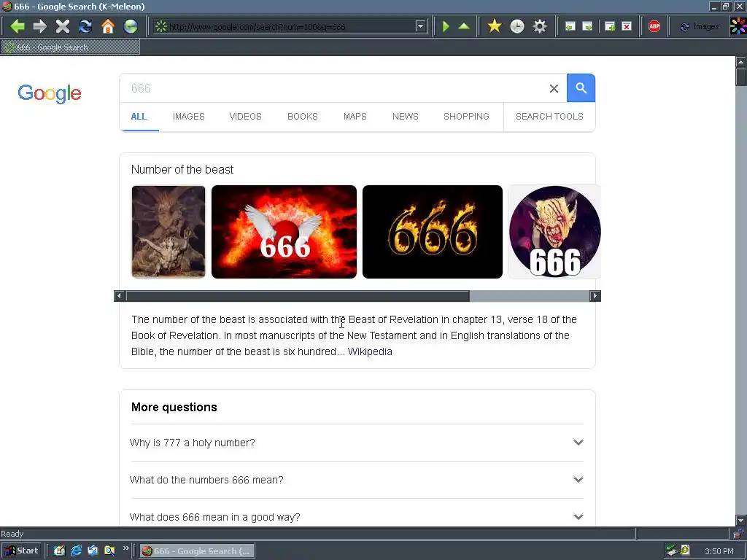Open the Wikipedia link
747x560 pixels.
(370, 352)
